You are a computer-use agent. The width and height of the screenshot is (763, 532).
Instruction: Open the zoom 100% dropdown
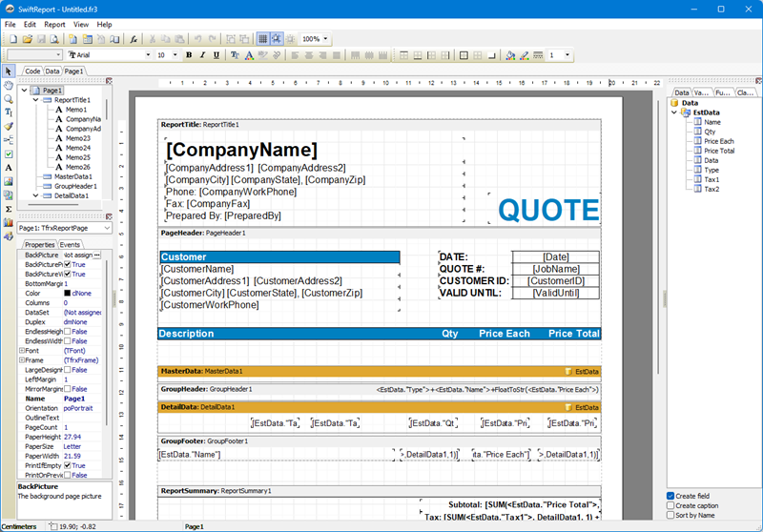(x=325, y=39)
